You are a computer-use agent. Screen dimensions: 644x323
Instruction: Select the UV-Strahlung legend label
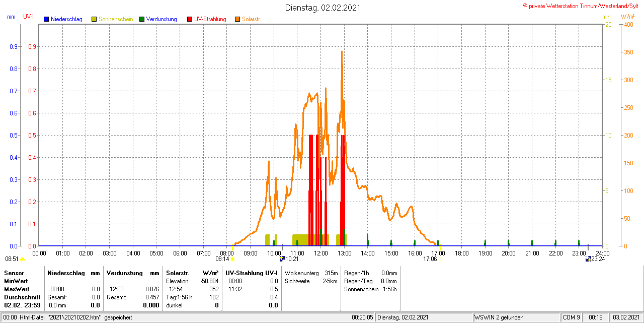click(x=211, y=19)
